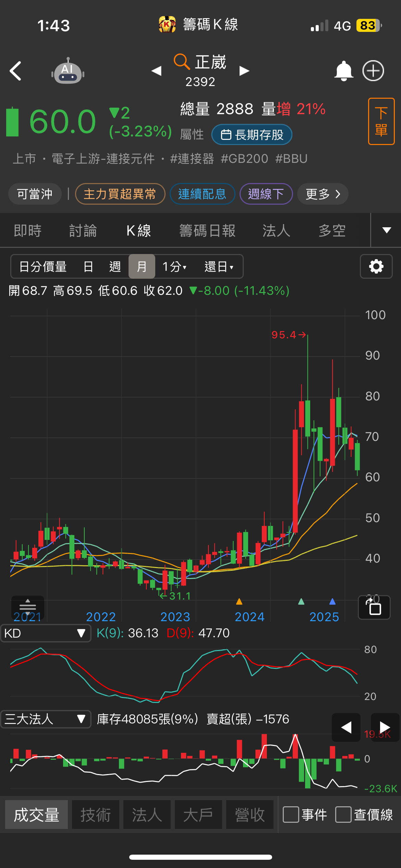This screenshot has height=868, width=401.
Task: Tap the #連接器 hashtag
Action: pyautogui.click(x=192, y=159)
